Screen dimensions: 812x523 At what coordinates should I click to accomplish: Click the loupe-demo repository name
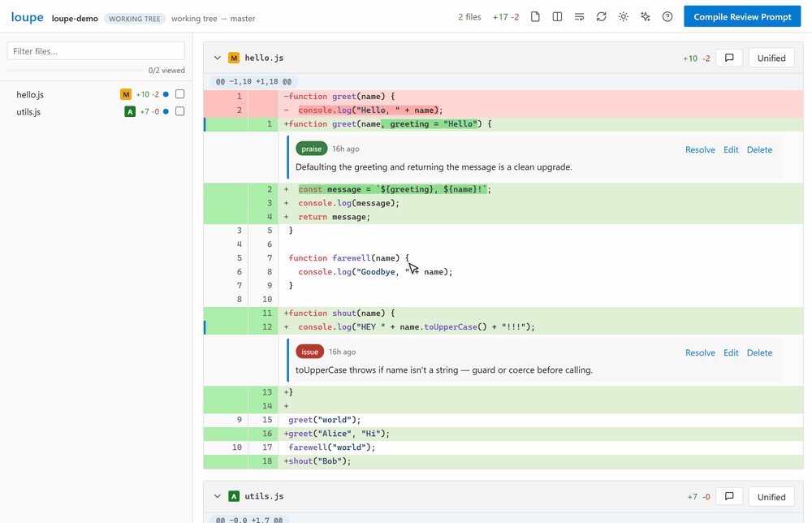pyautogui.click(x=75, y=19)
